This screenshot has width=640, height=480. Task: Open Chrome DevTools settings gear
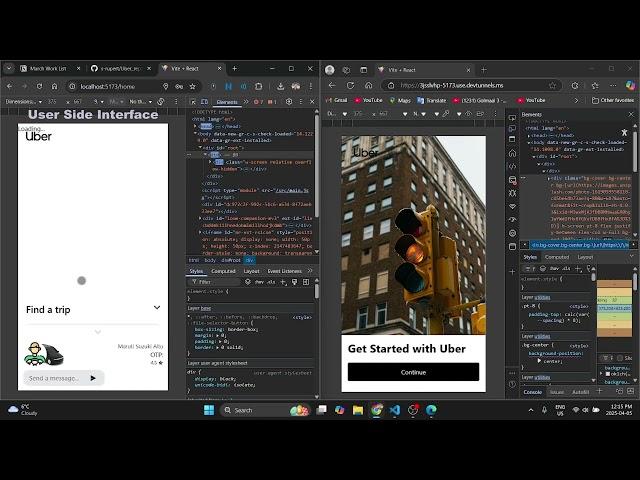[x=289, y=102]
